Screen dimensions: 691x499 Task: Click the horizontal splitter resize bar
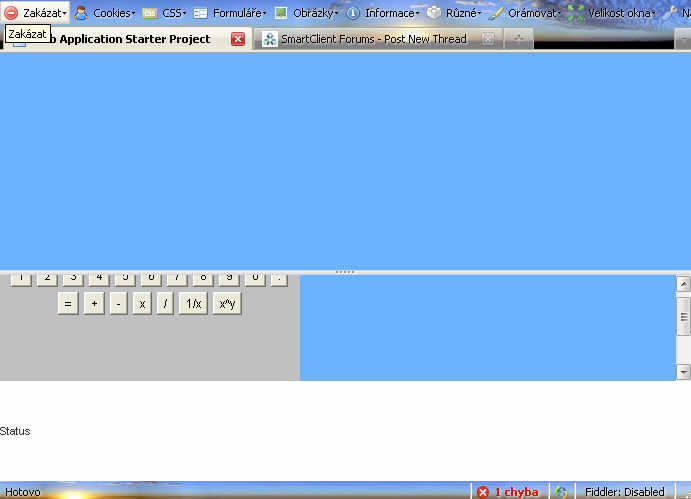point(344,272)
